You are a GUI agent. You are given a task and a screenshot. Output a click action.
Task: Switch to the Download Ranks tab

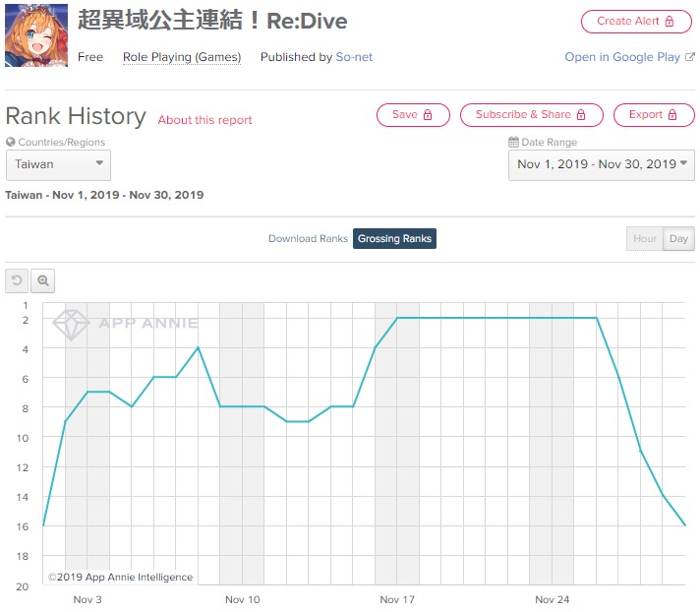(x=308, y=238)
